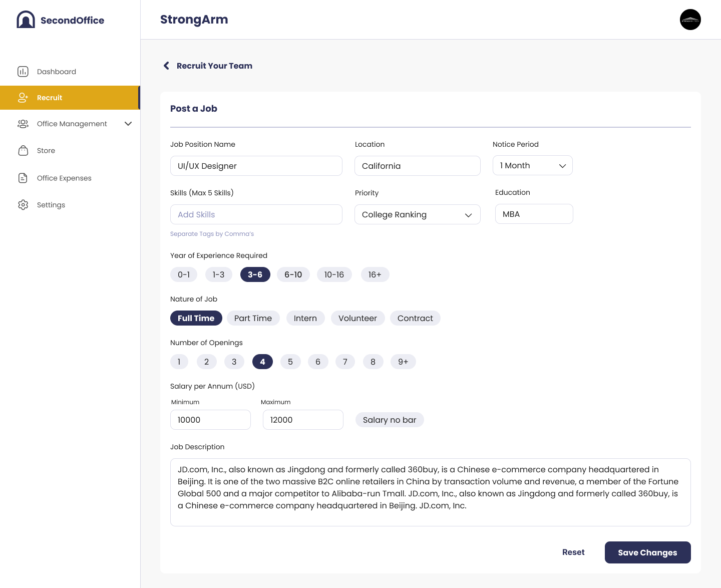The height and width of the screenshot is (588, 721).
Task: Click the Minimum salary field
Action: [x=210, y=420]
